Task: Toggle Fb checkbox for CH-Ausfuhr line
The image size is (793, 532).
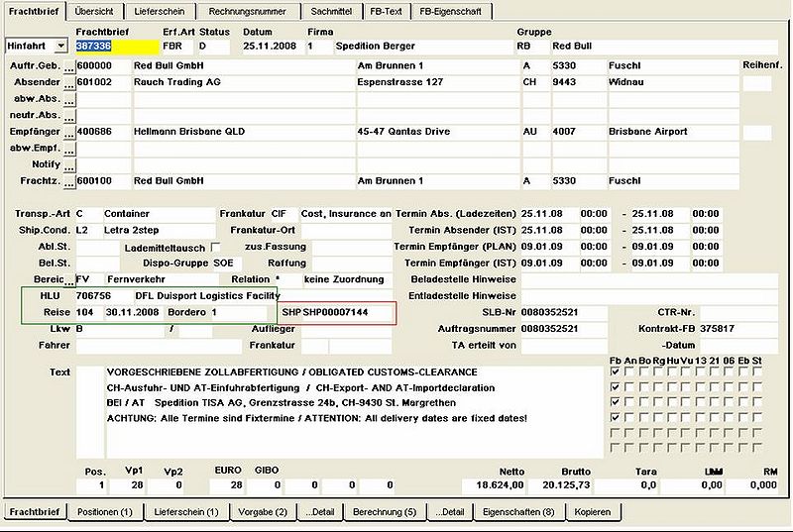Action: tap(615, 387)
